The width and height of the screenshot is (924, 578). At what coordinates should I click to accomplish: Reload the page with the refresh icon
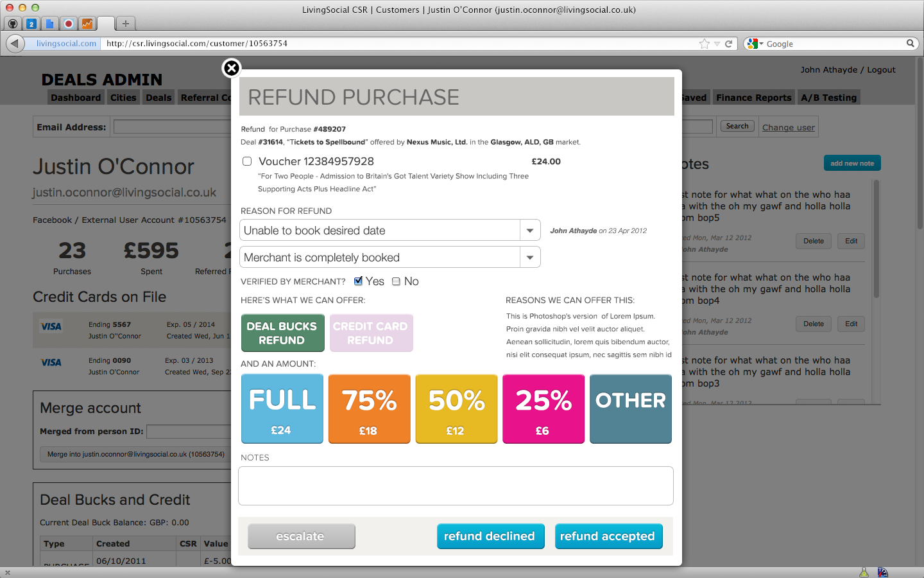pos(728,44)
